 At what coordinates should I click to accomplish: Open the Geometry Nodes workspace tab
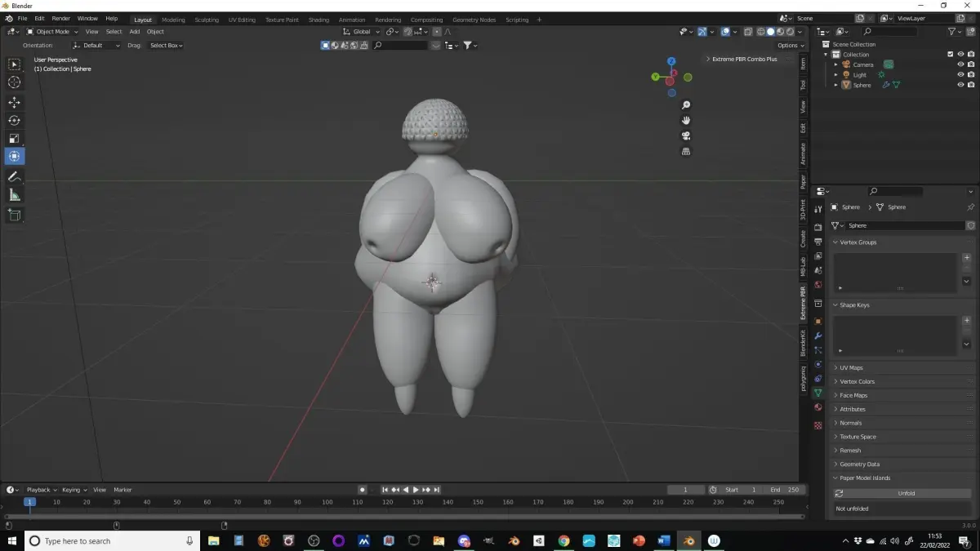pyautogui.click(x=474, y=20)
